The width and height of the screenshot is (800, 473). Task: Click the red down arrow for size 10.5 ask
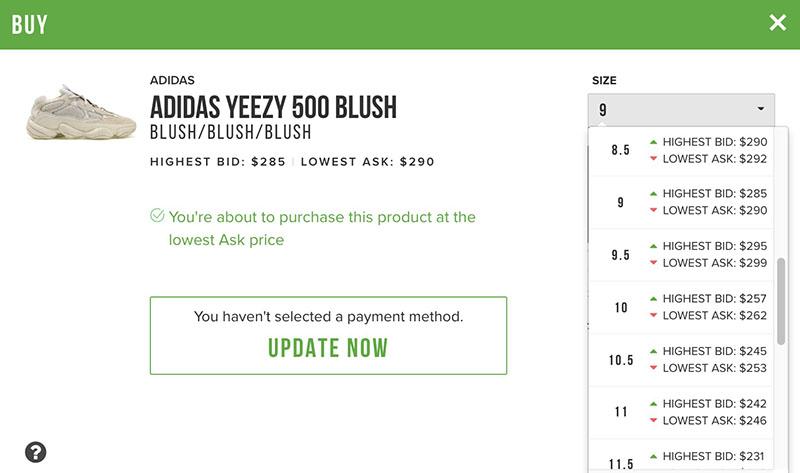tap(653, 369)
